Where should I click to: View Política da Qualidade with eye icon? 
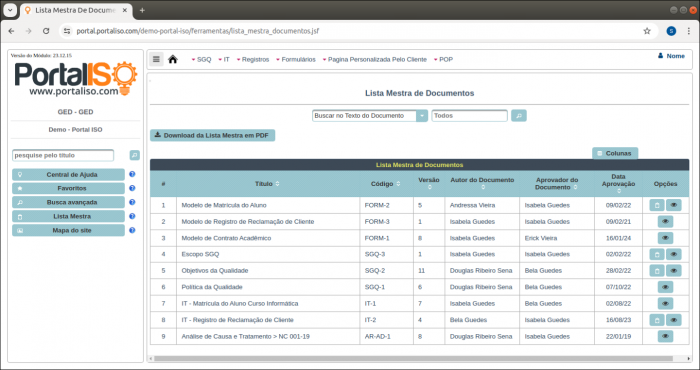coord(665,287)
